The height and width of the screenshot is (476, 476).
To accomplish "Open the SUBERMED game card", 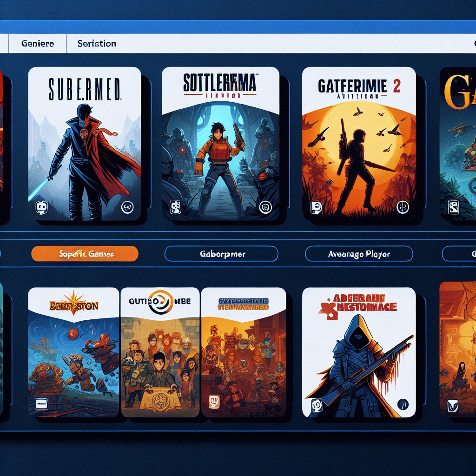I will 85,139.
